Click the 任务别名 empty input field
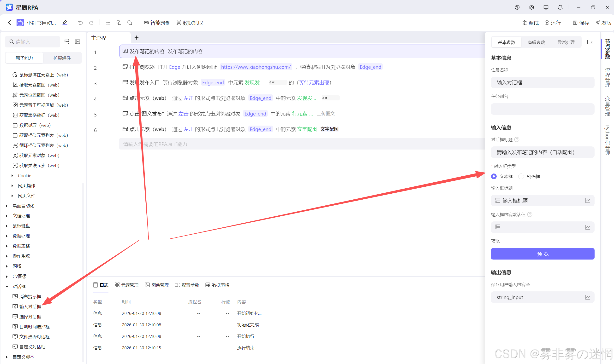The width and height of the screenshot is (614, 364). 542,109
